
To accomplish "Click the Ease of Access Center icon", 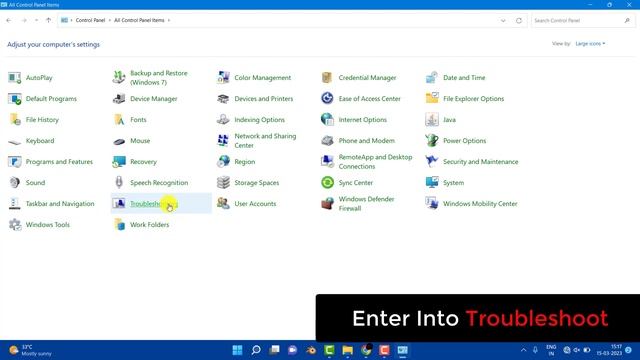I will click(x=327, y=98).
